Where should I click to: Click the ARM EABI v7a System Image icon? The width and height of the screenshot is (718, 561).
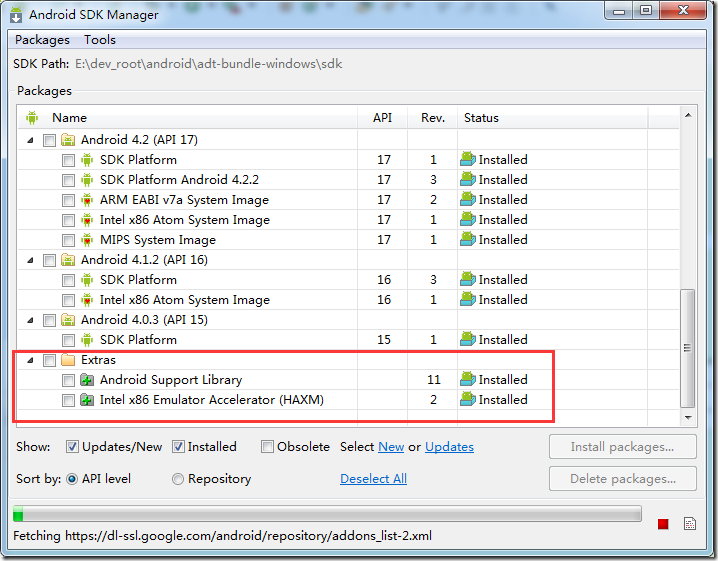(x=87, y=200)
